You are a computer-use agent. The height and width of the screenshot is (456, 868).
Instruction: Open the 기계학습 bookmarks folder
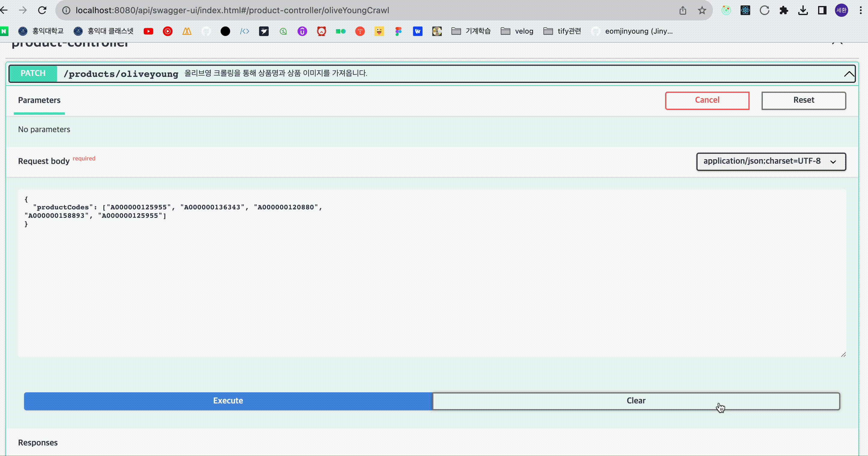pos(471,31)
